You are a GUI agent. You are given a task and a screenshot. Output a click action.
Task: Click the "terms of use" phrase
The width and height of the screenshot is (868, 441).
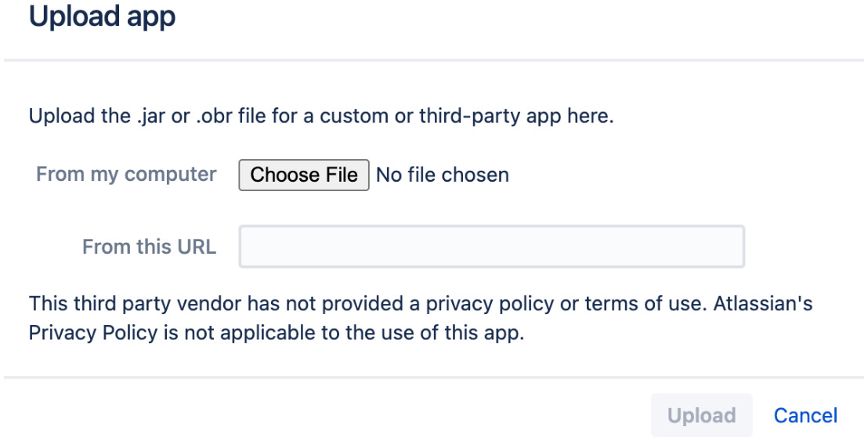[643, 304]
